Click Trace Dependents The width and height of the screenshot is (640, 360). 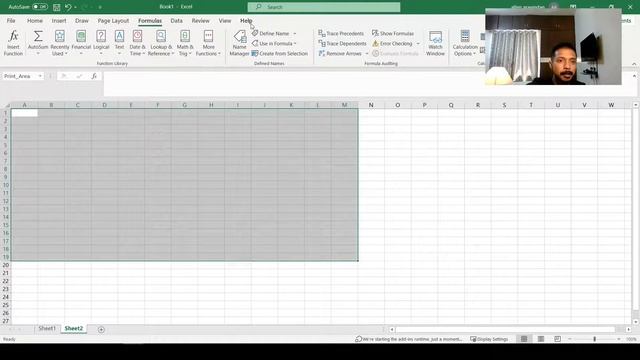(x=342, y=43)
